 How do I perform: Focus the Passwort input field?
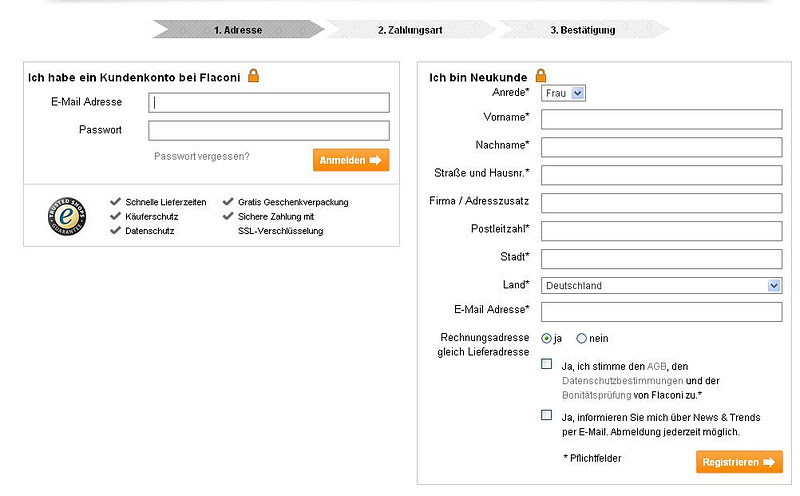[268, 130]
